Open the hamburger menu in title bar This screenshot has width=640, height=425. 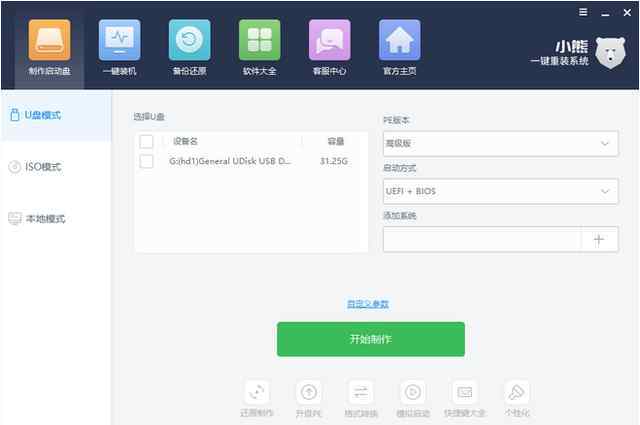[x=583, y=12]
